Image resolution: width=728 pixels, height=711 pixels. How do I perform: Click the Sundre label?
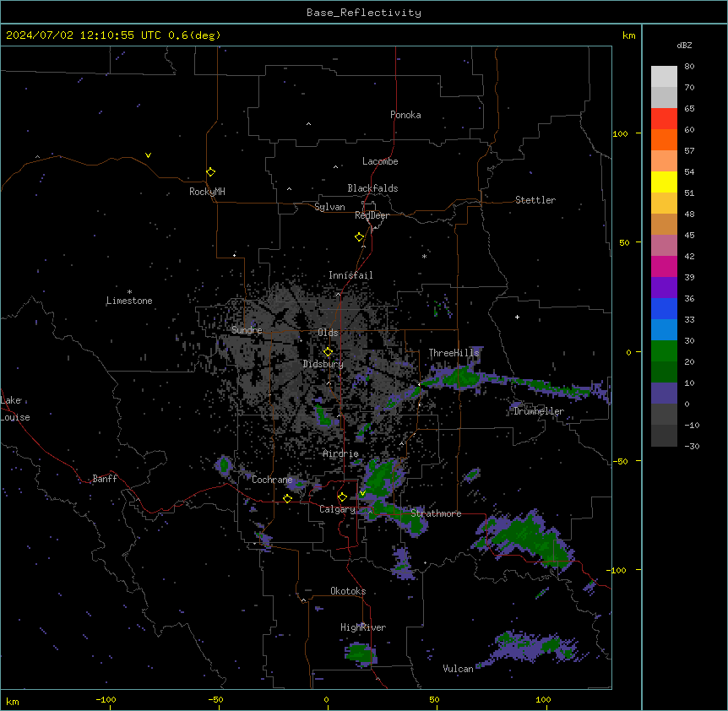click(x=247, y=330)
